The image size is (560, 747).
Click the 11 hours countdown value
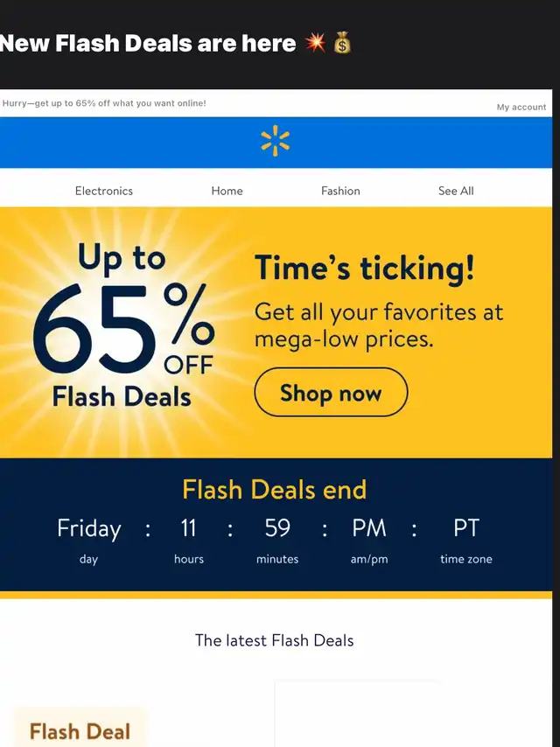pos(188,527)
